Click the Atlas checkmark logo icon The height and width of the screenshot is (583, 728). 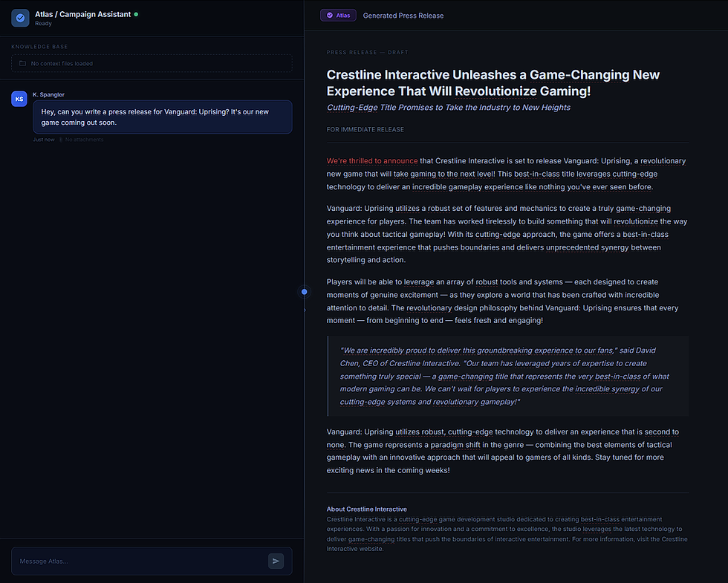point(20,18)
